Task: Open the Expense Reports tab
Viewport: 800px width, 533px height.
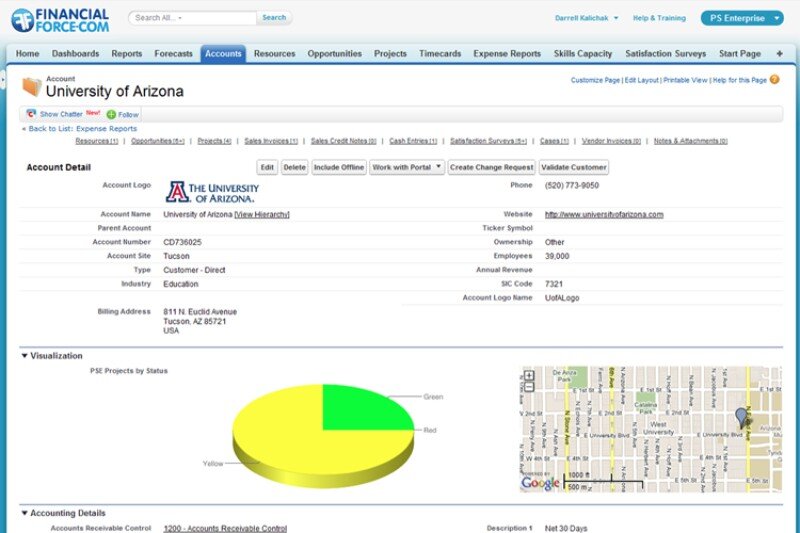Action: point(507,53)
